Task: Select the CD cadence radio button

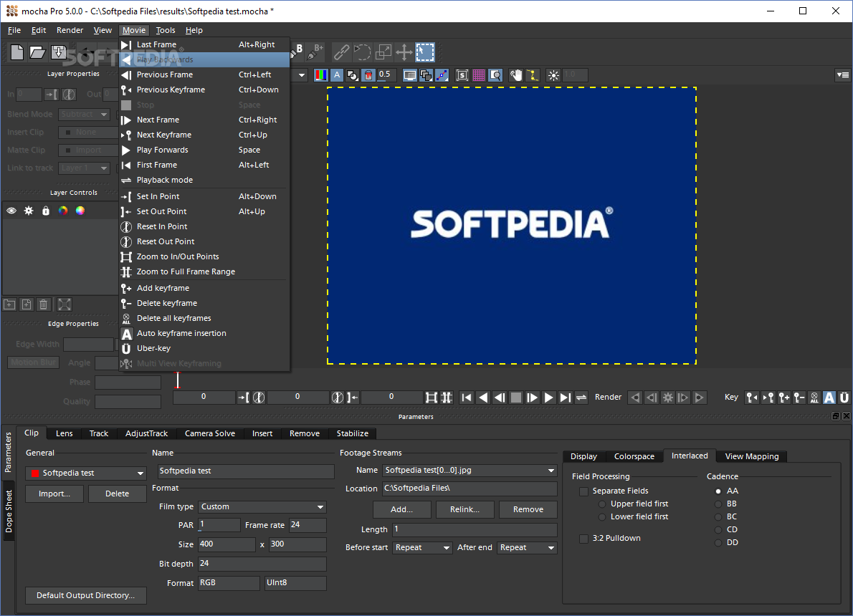Action: [718, 529]
